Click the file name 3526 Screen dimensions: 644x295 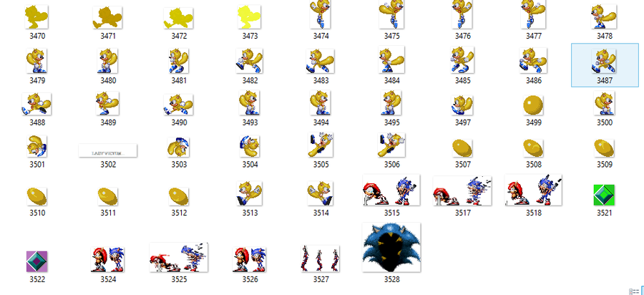click(250, 279)
